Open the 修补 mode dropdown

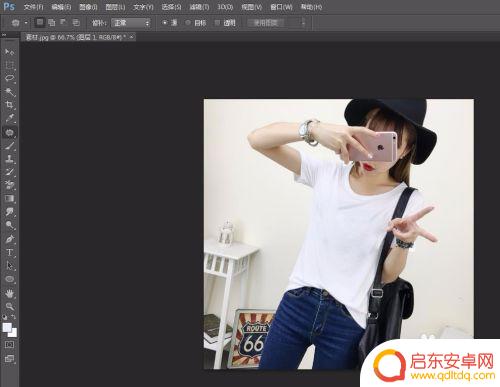131,23
